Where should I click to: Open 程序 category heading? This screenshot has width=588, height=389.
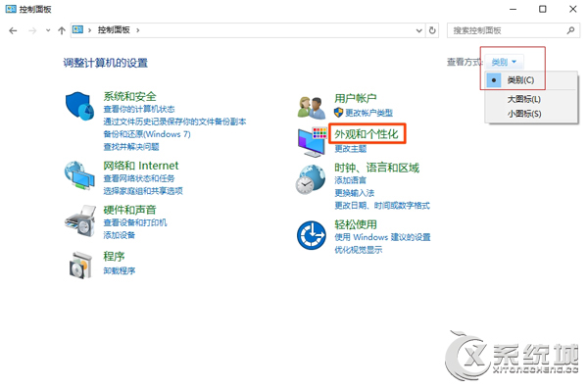tap(114, 257)
